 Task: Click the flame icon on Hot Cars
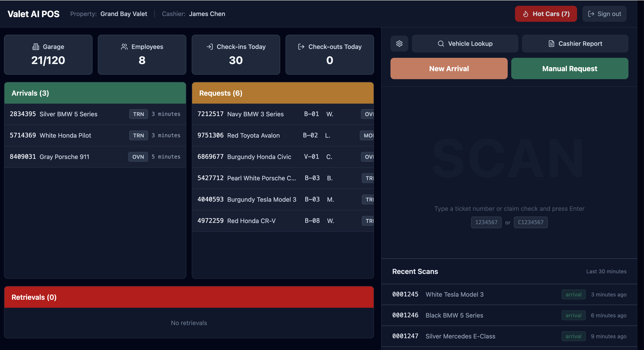point(525,14)
